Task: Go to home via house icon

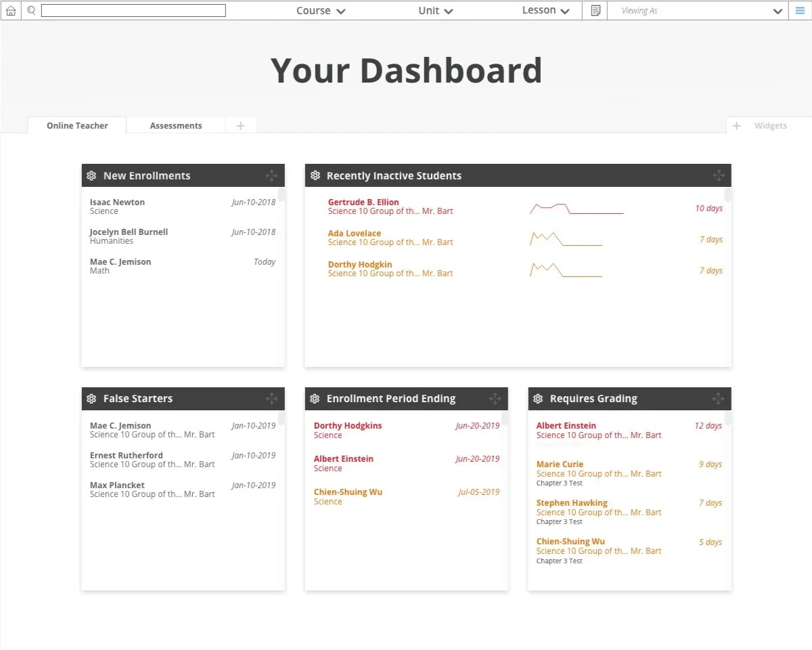Action: (11, 11)
